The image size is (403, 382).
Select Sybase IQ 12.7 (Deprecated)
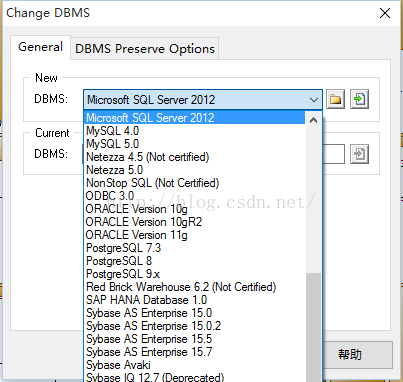click(x=195, y=377)
